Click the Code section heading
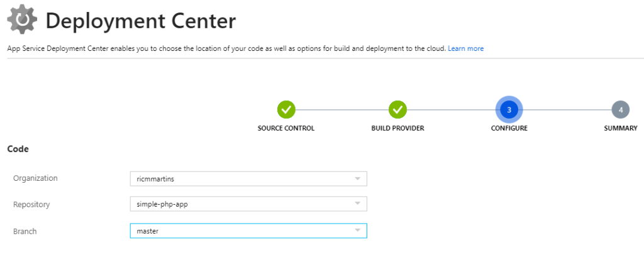Viewport: 644px width, 258px height. (x=18, y=149)
